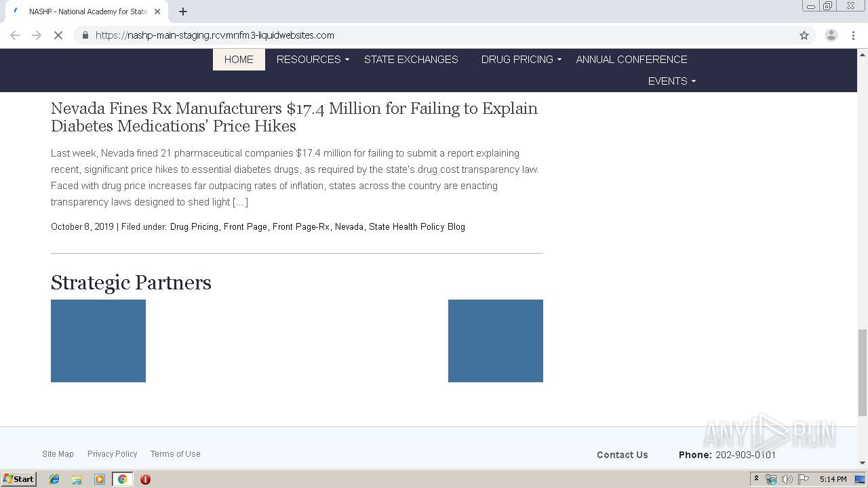Image resolution: width=868 pixels, height=488 pixels.
Task: Expand the Resources dropdown menu
Action: (x=313, y=60)
